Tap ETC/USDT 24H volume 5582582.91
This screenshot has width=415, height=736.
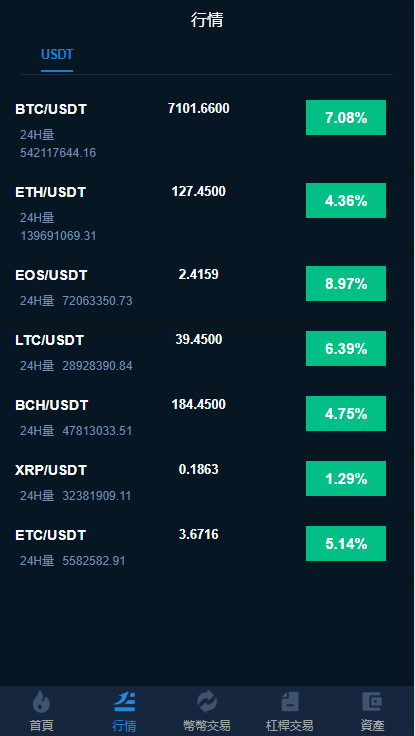[x=94, y=560]
